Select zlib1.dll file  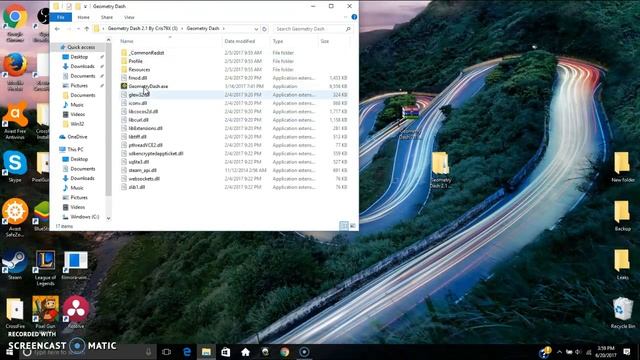point(137,187)
